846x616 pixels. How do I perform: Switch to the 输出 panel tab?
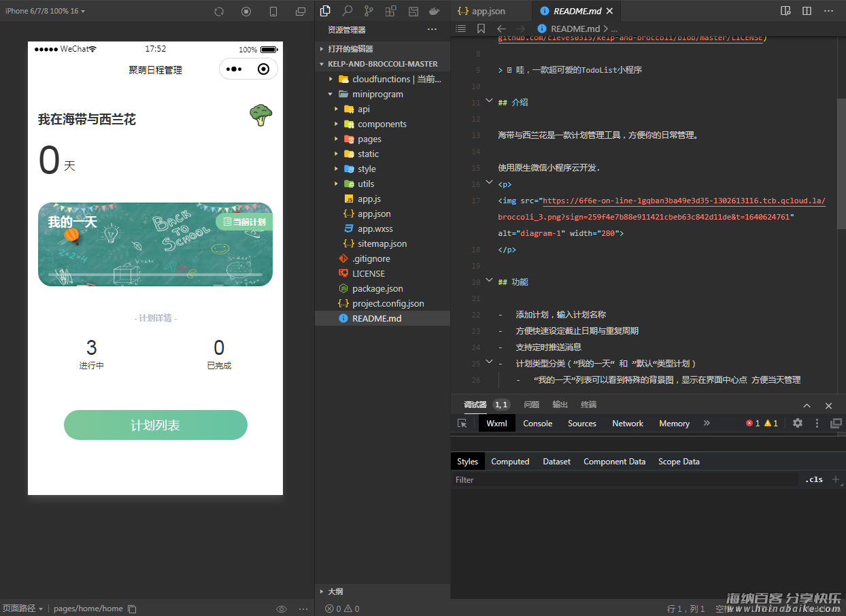(560, 405)
